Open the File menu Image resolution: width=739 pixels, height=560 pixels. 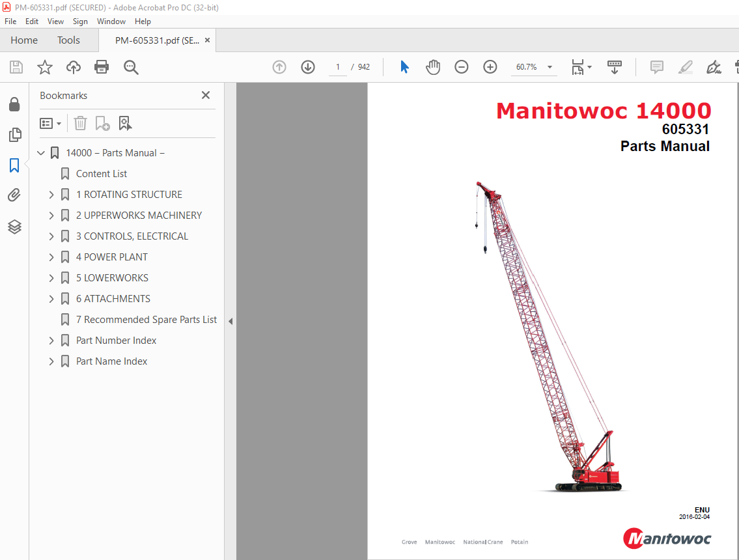[10, 21]
